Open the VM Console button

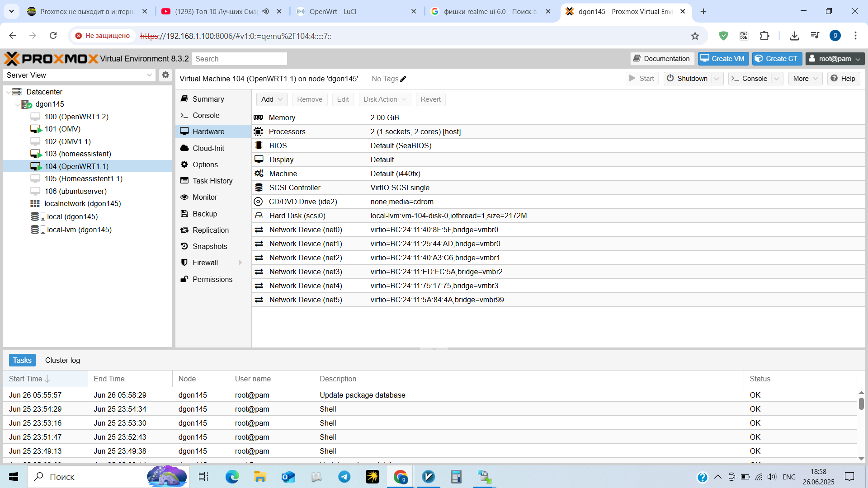750,79
